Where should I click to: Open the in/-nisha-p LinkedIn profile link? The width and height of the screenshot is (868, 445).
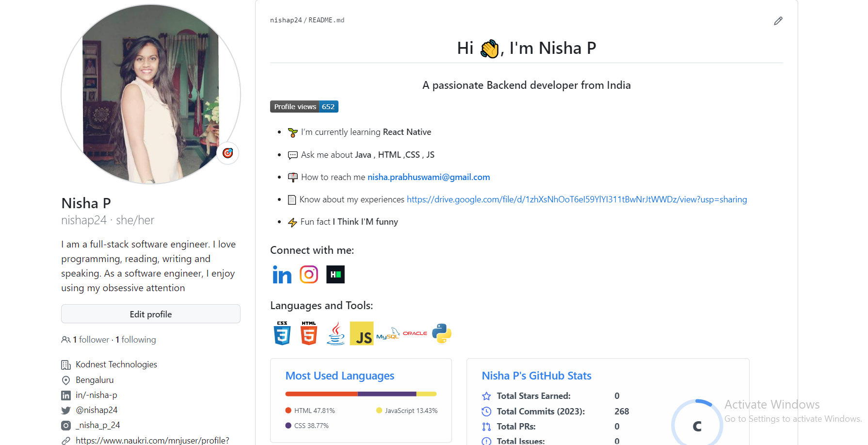coord(96,395)
